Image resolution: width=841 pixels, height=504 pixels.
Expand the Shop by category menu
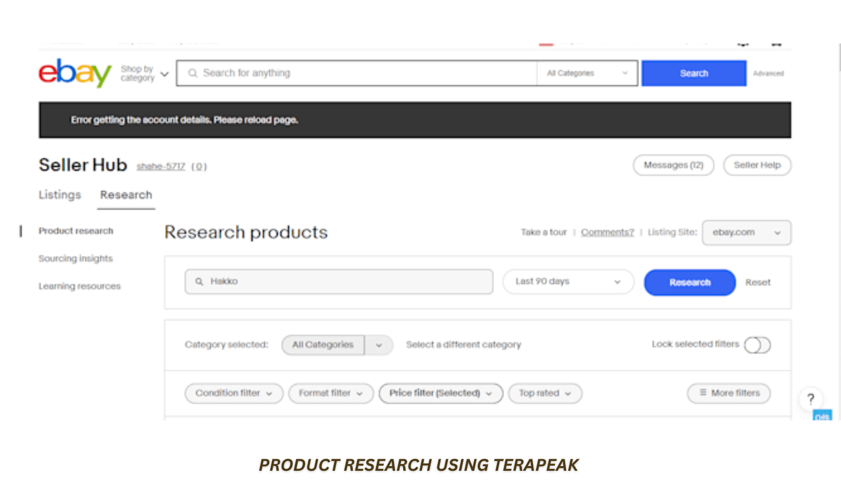pyautogui.click(x=144, y=73)
